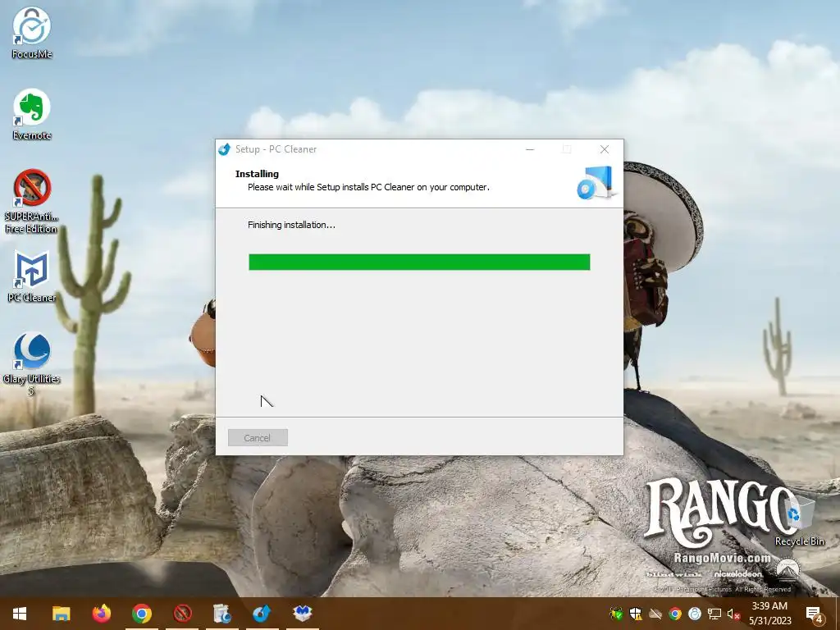This screenshot has width=840, height=630.
Task: Open the uninstaller app icon on the taskbar
Action: [221, 614]
